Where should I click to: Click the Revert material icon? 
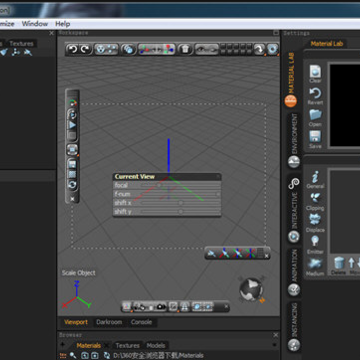click(x=315, y=96)
